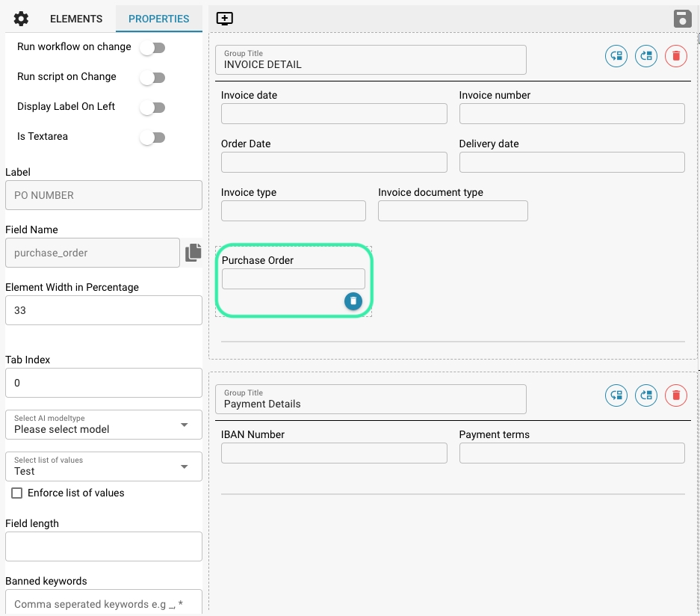Enable Run workflow on change

[x=152, y=48]
